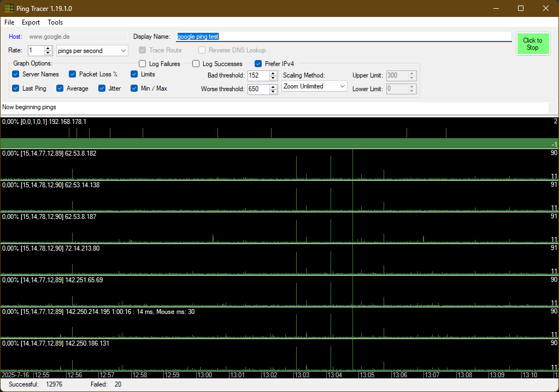This screenshot has height=392, width=559.
Task: Click the 192.168.178.1 ping graph
Action: click(280, 133)
